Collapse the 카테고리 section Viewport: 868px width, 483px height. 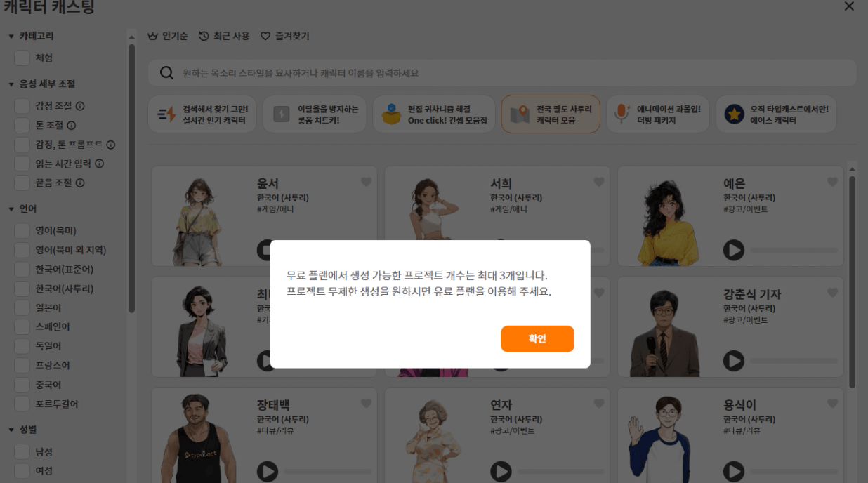[x=11, y=36]
